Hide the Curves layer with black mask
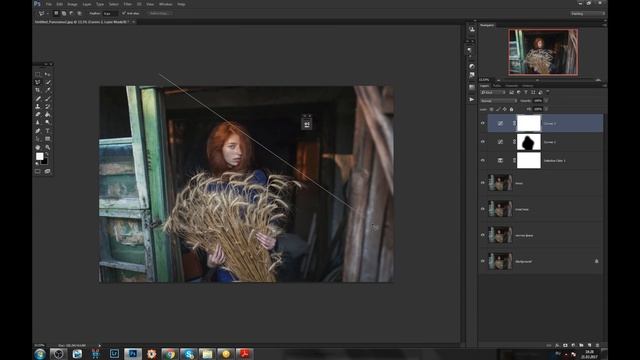 [482, 142]
